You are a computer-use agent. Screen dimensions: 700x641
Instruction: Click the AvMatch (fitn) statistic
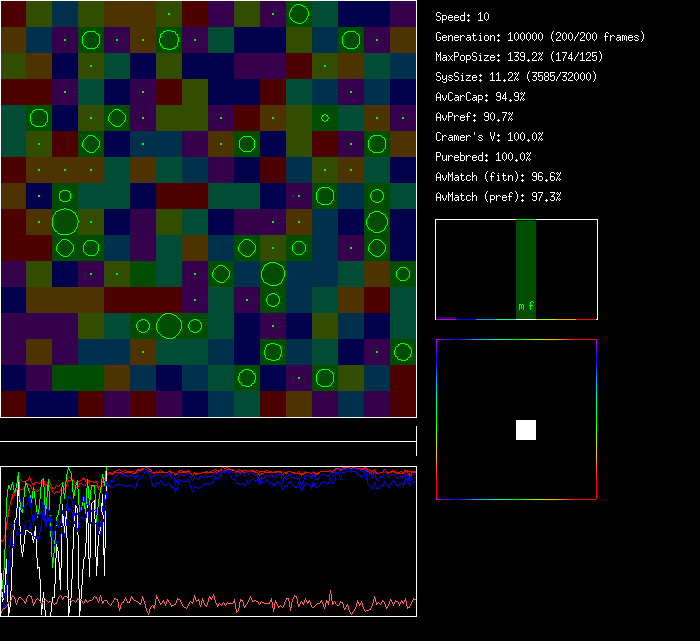(498, 177)
